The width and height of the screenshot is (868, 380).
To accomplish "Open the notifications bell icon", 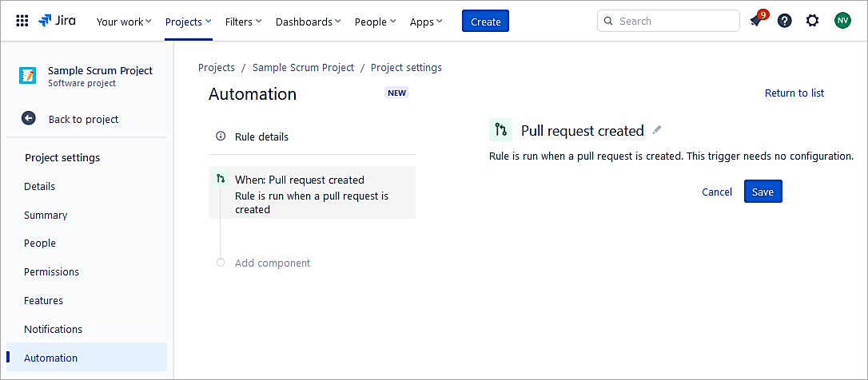I will (x=756, y=22).
